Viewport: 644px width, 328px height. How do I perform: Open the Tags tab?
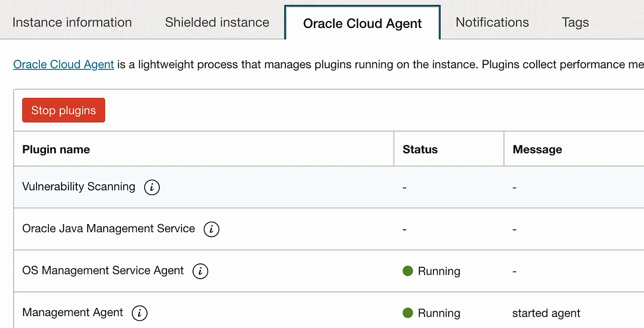[575, 22]
